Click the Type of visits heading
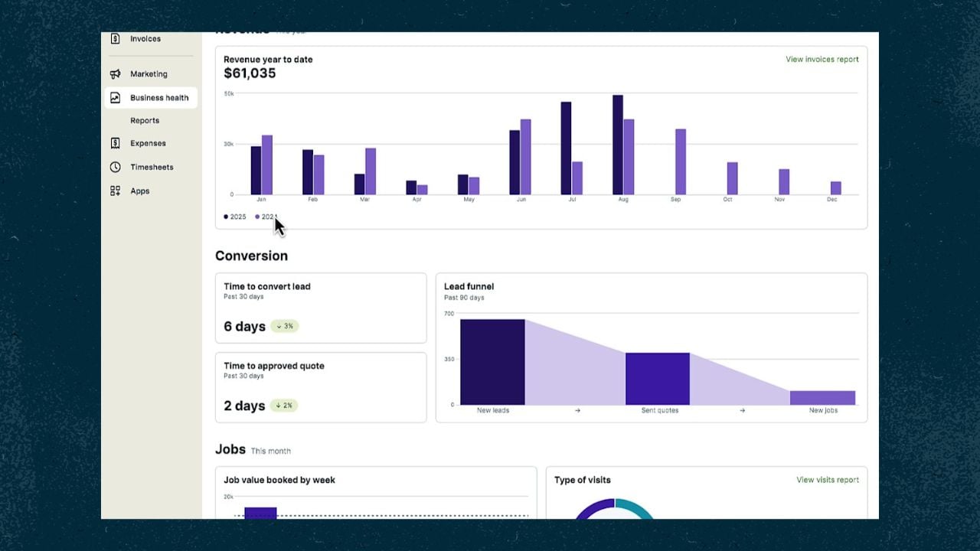980x551 pixels. [x=583, y=480]
